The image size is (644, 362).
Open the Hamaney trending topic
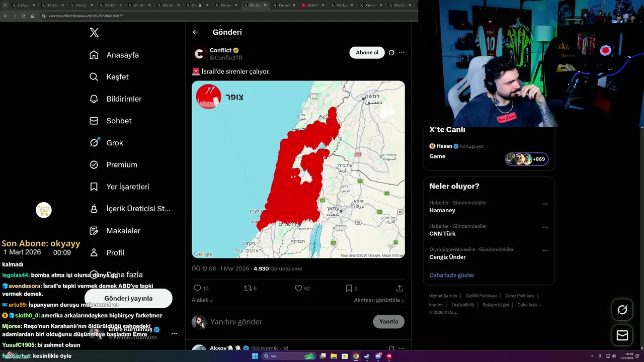442,210
